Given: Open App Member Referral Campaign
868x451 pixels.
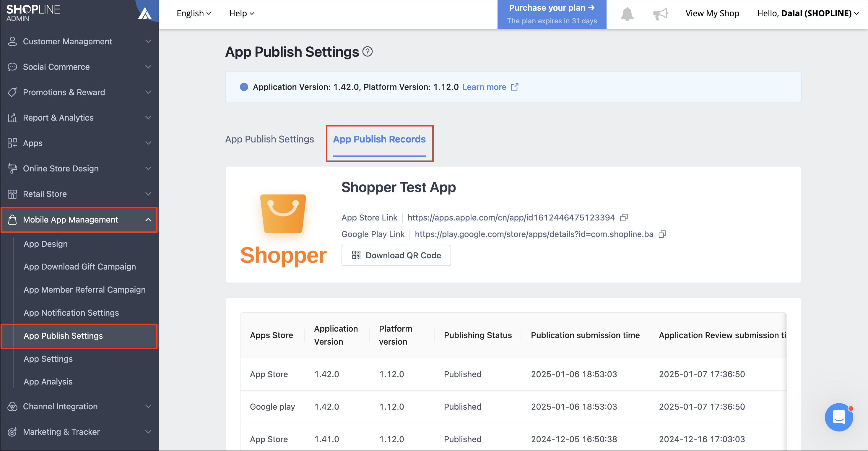Looking at the screenshot, I should [84, 290].
